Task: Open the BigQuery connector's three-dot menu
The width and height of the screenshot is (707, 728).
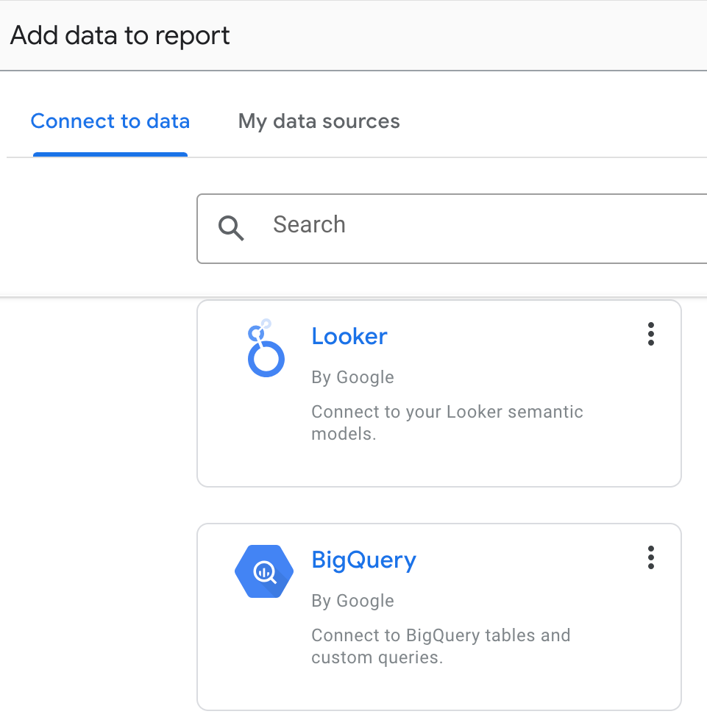Action: pos(651,557)
